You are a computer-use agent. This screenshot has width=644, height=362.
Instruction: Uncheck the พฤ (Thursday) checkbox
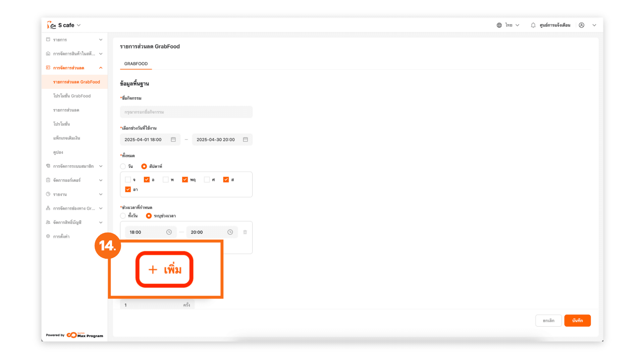tap(185, 180)
